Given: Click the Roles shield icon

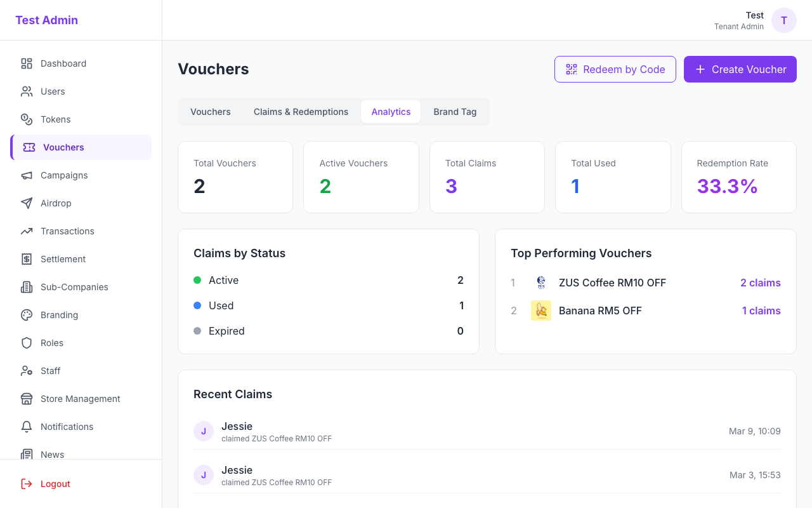Looking at the screenshot, I should pos(26,343).
